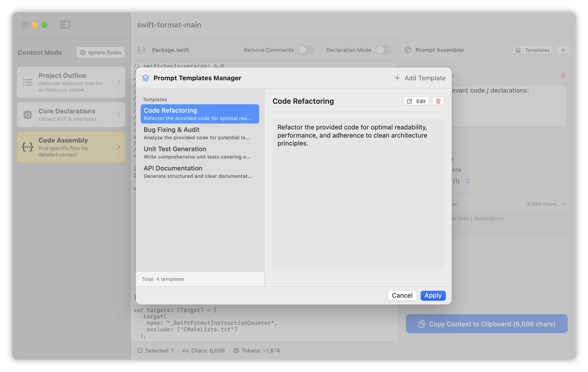Expand the Code Assembly chevron
Screen dimensions: 588x372
coord(119,147)
